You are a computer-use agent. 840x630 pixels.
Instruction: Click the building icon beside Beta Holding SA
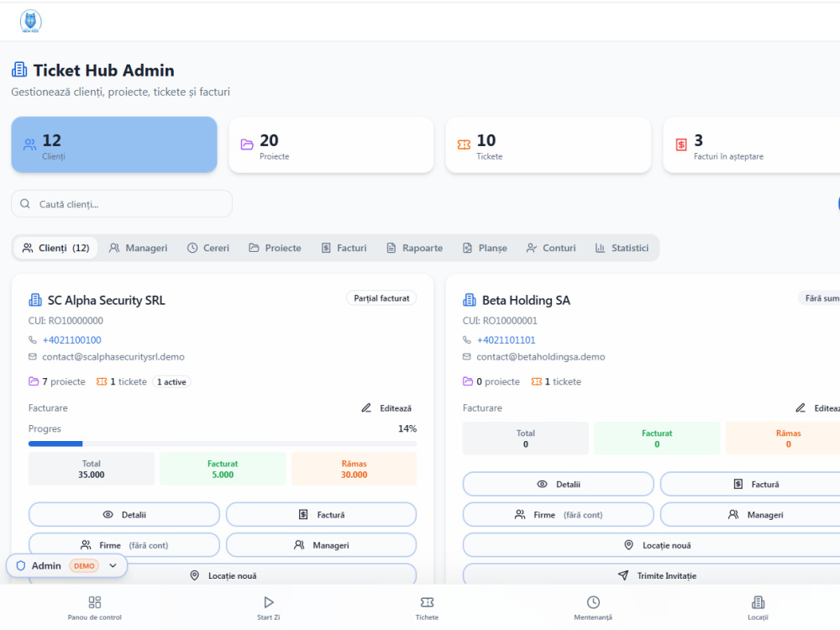[470, 300]
